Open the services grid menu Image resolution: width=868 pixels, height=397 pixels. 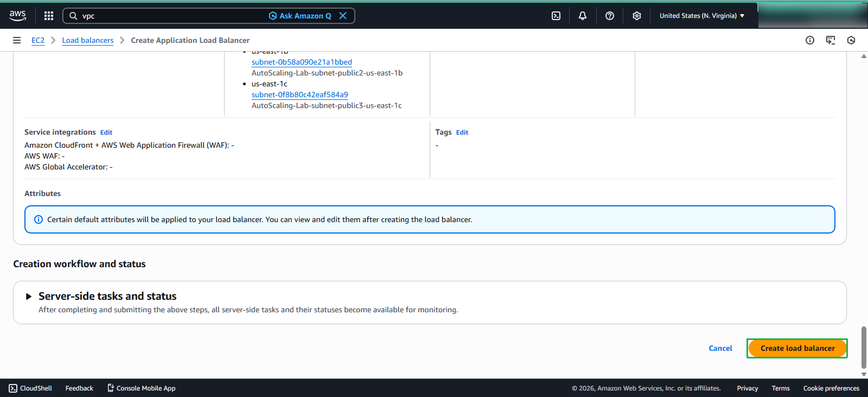coord(49,16)
